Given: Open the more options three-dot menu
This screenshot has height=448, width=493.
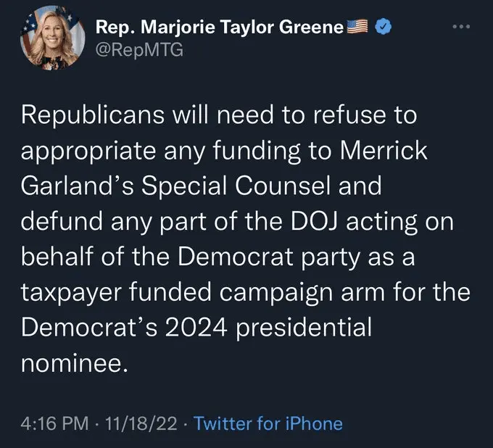Looking at the screenshot, I should [461, 28].
